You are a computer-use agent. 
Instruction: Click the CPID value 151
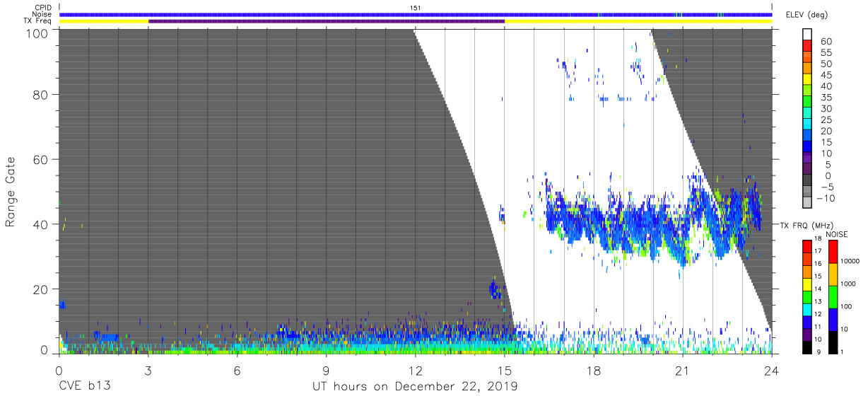coord(416,8)
